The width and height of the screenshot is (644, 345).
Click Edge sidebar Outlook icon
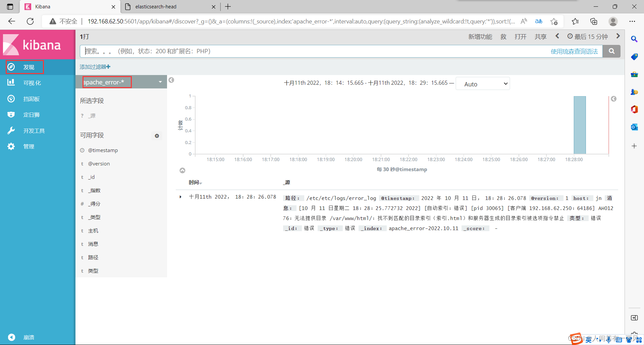[x=634, y=127]
